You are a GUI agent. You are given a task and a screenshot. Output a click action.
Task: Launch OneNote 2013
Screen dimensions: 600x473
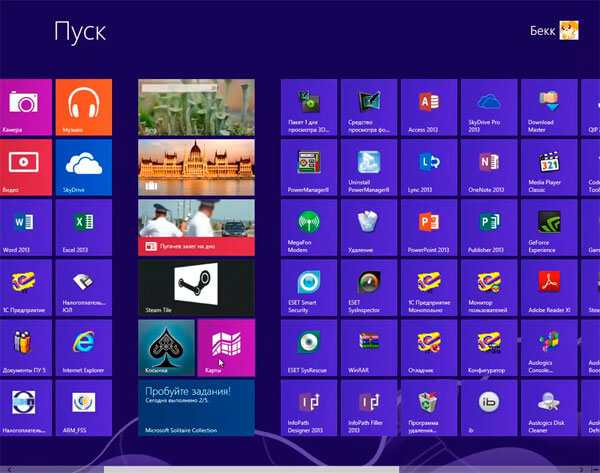(x=489, y=167)
